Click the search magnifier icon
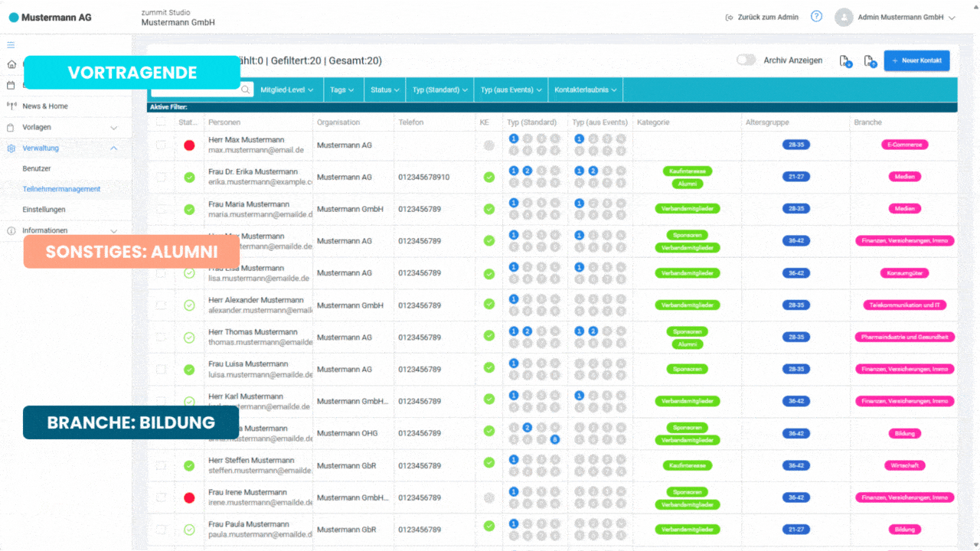Image resolution: width=980 pixels, height=551 pixels. [246, 90]
